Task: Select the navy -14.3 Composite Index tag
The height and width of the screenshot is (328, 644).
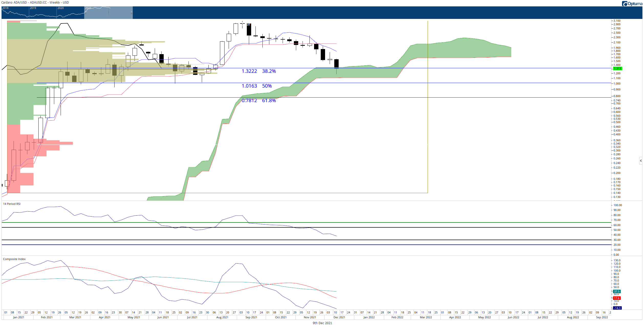Action: pyautogui.click(x=617, y=308)
